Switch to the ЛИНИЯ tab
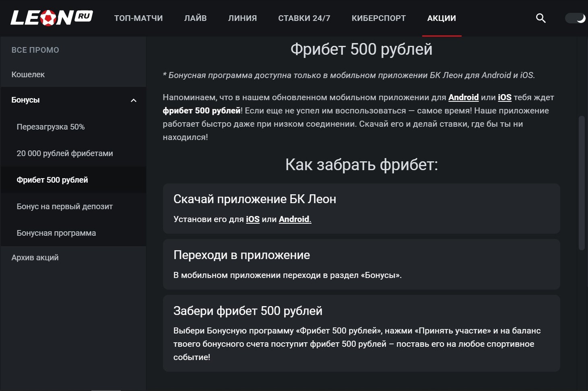The height and width of the screenshot is (391, 588). tap(242, 18)
